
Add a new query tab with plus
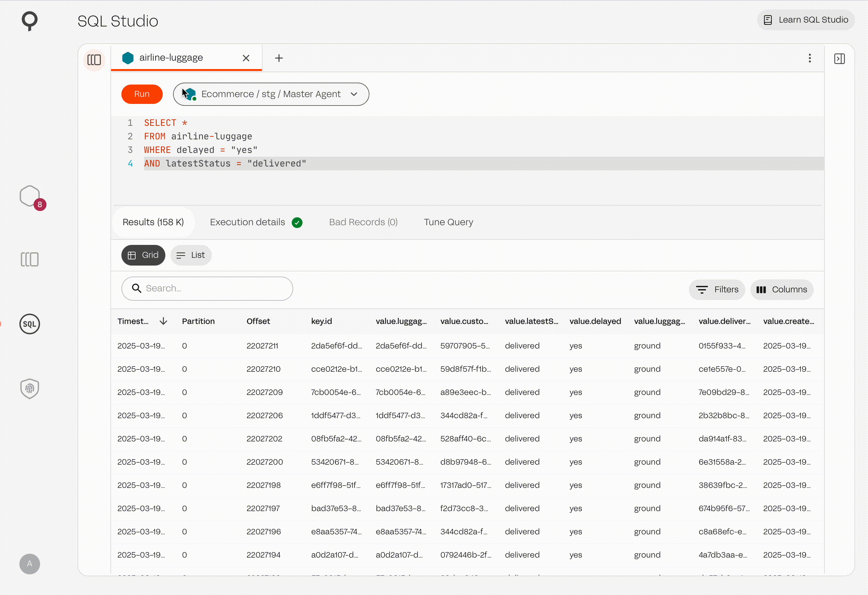(279, 58)
